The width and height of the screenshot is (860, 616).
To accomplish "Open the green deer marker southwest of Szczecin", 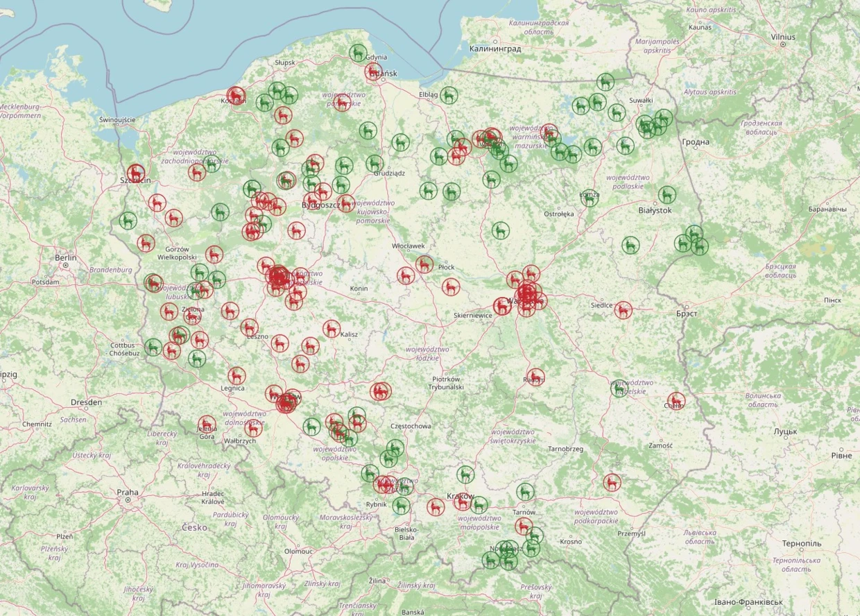I will (128, 221).
